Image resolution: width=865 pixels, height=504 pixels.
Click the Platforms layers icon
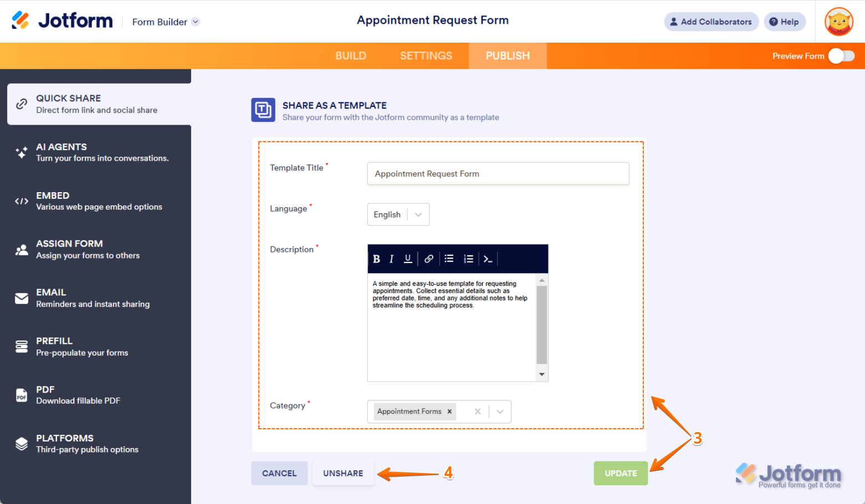[22, 444]
